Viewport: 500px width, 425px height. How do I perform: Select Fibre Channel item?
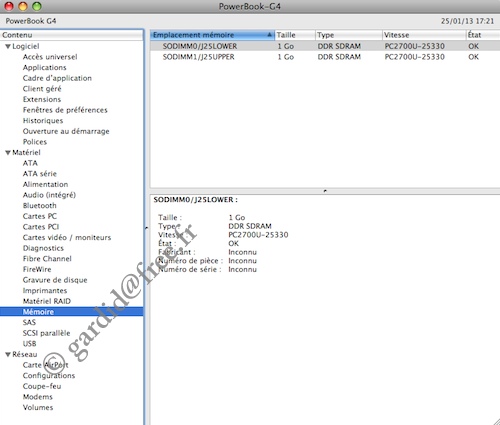coord(47,259)
